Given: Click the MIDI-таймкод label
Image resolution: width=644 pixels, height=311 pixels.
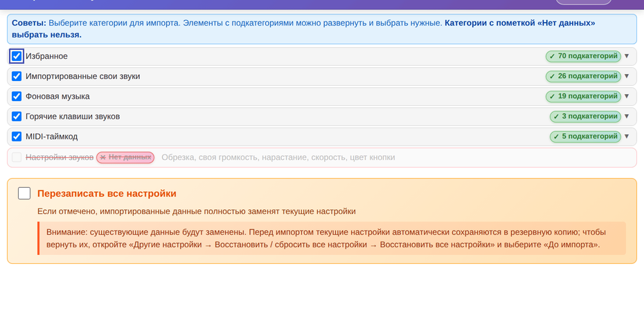Looking at the screenshot, I should [x=51, y=136].
